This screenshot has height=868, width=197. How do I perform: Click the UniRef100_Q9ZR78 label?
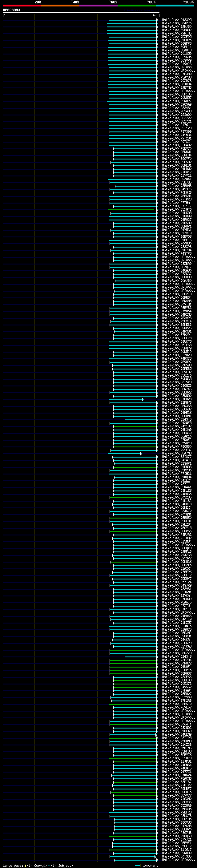pos(177,81)
